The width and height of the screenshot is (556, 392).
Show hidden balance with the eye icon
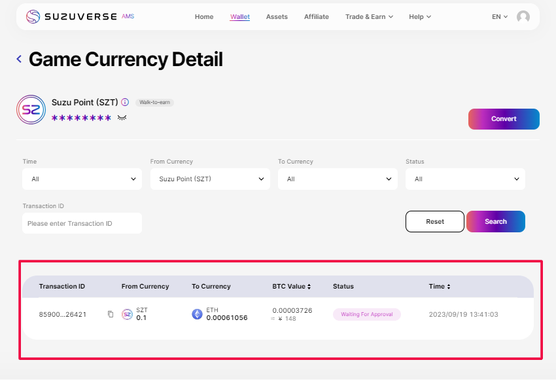[122, 118]
